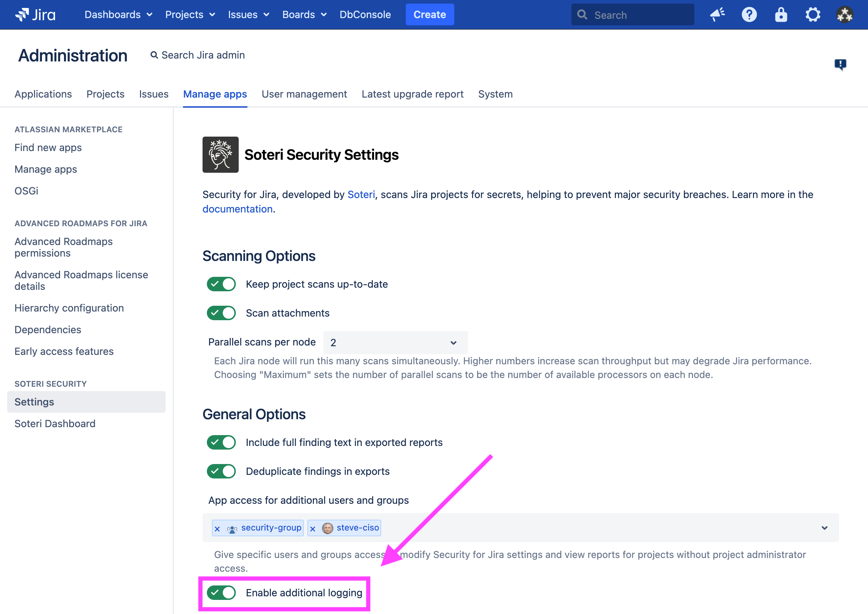The width and height of the screenshot is (868, 614).
Task: Open the Help question mark icon
Action: point(749,14)
